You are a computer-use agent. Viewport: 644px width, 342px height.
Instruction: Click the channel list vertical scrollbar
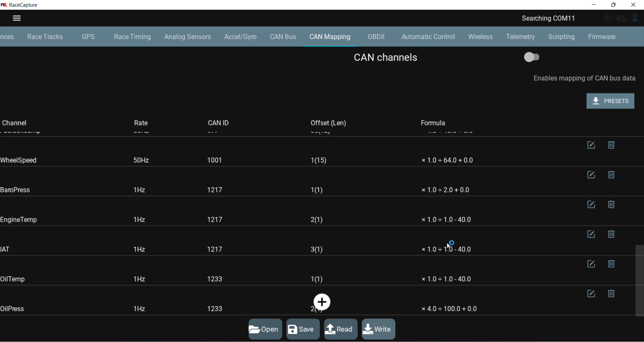pos(640,281)
